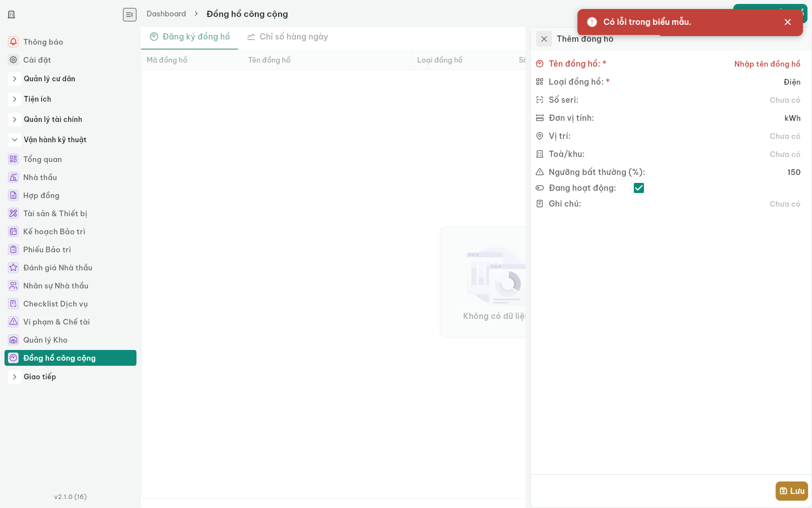Collapse the sidebar with the toggle icon
Viewport: 812px width, 508px height.
click(130, 15)
